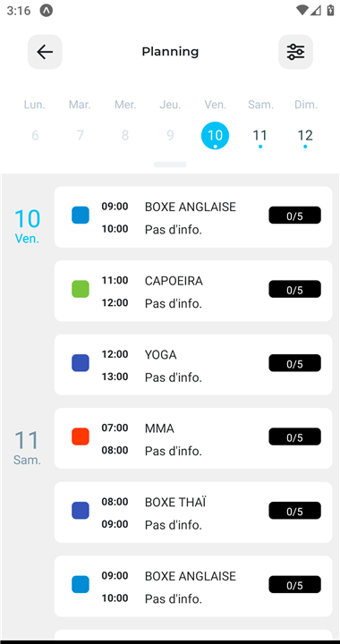Tap the Wi-Fi status bar icon
Viewport: 340px width, 644px height.
302,11
